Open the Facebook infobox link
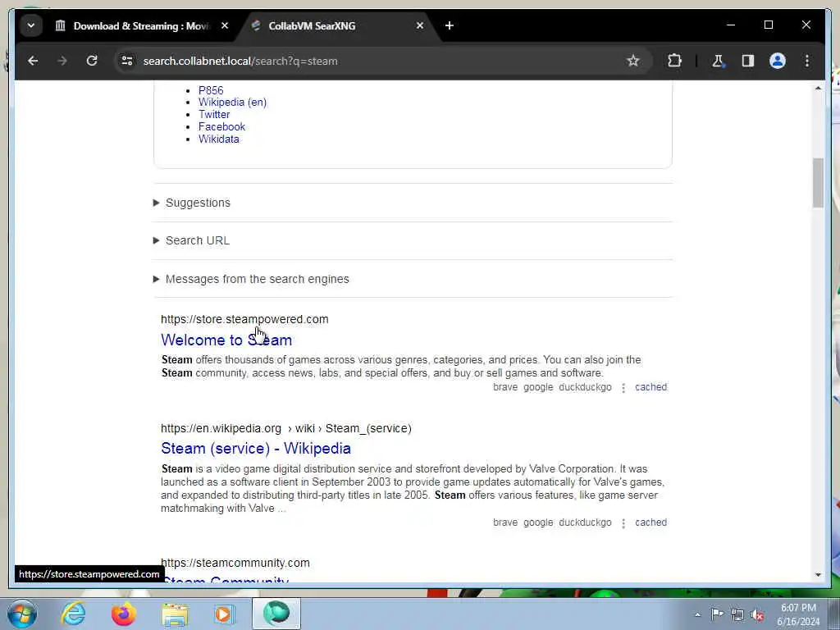 [x=221, y=127]
